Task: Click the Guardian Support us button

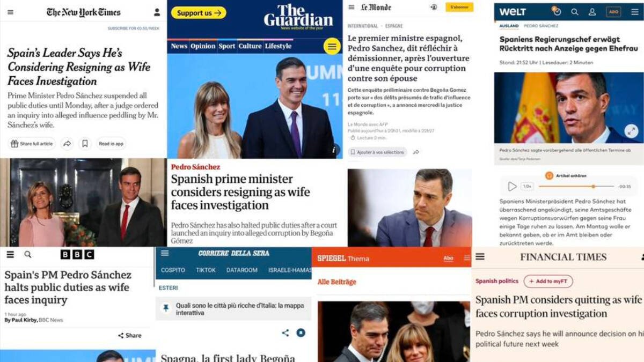Action: (199, 13)
